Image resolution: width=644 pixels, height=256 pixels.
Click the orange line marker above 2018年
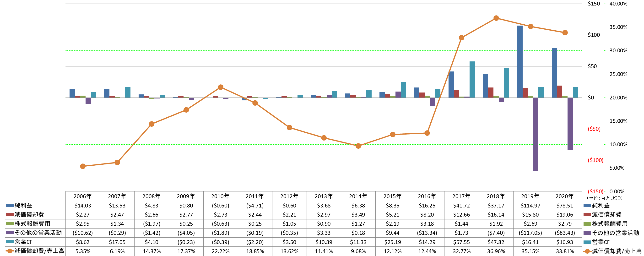click(x=496, y=18)
